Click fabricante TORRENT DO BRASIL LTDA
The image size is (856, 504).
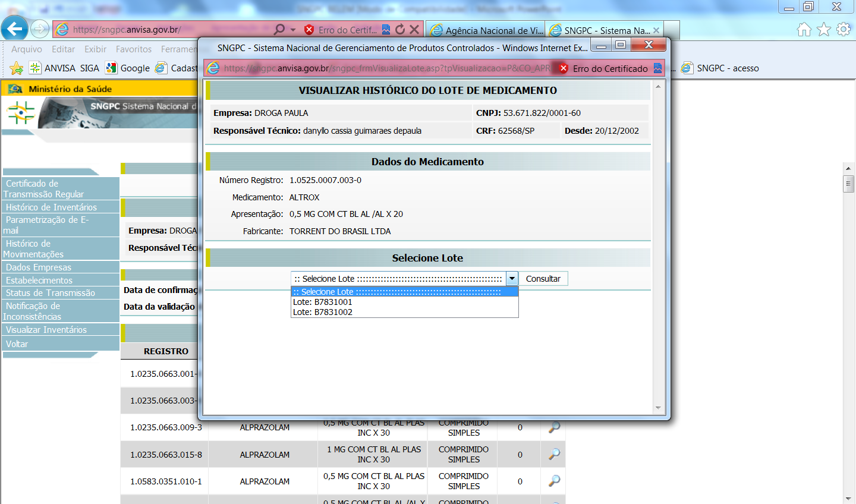340,231
